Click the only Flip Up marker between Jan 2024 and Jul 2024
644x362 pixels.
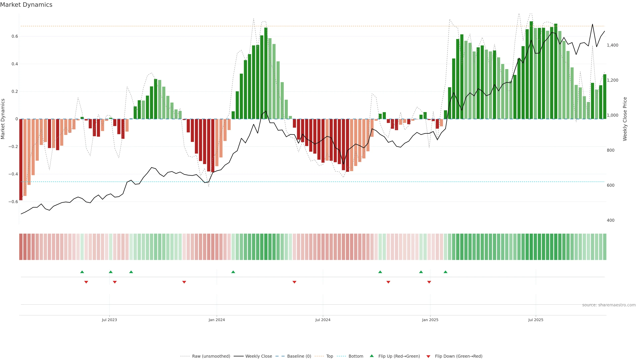[233, 272]
